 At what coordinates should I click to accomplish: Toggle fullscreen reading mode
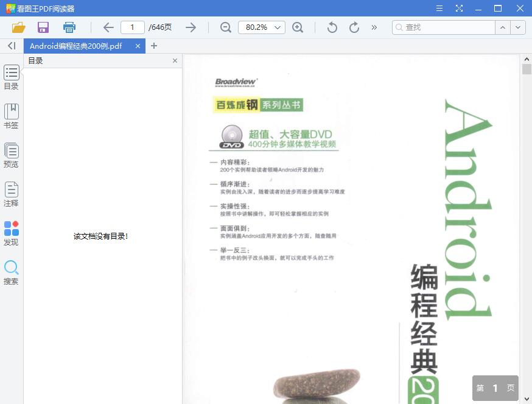coord(458,9)
